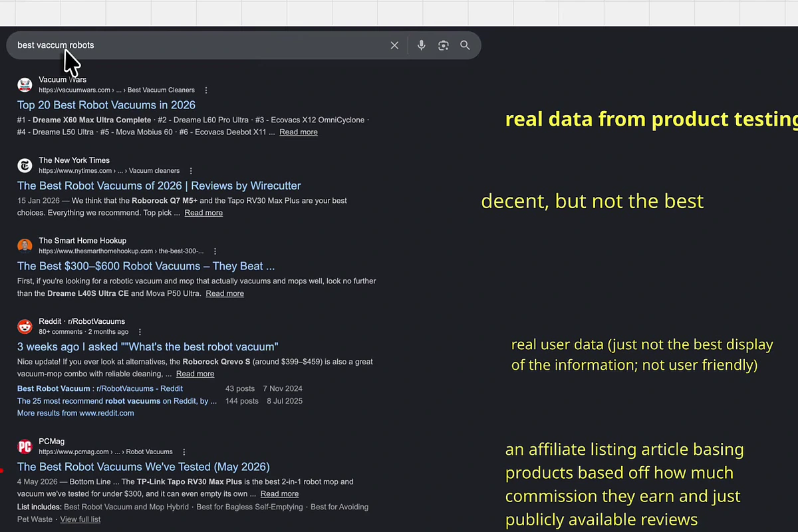Viewport: 798px width, 532px height.
Task: Click 'The New York Times' site name
Action: [74, 160]
